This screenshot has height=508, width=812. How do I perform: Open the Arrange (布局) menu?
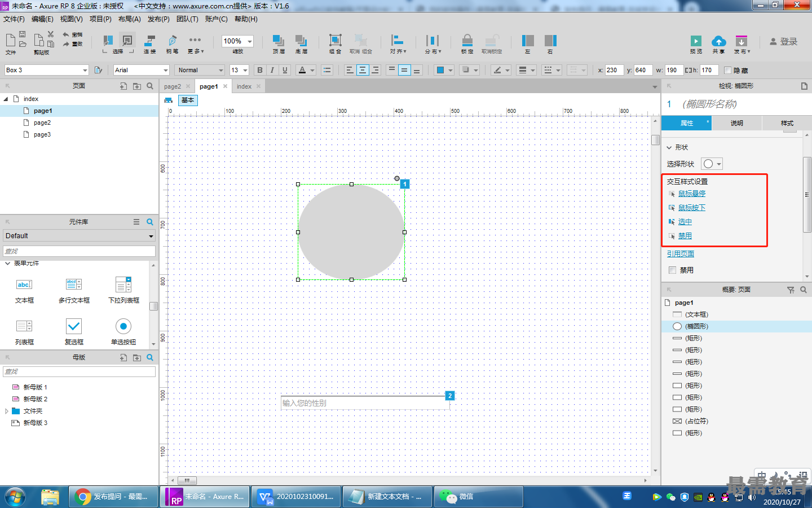(130, 19)
